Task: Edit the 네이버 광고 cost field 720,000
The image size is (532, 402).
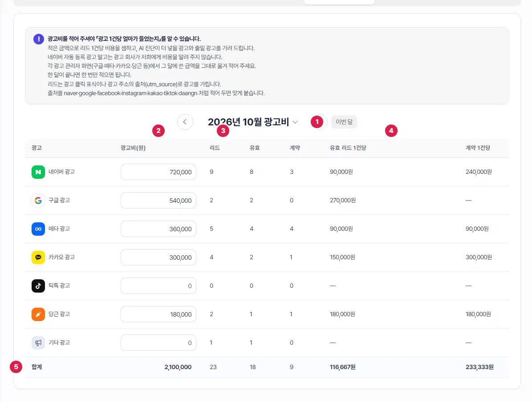Action: tap(158, 172)
